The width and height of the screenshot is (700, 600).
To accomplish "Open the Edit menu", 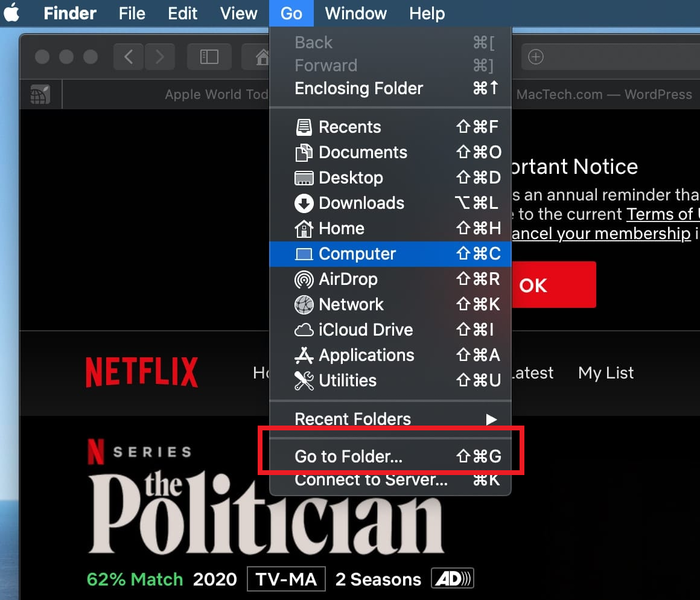I will (x=182, y=13).
